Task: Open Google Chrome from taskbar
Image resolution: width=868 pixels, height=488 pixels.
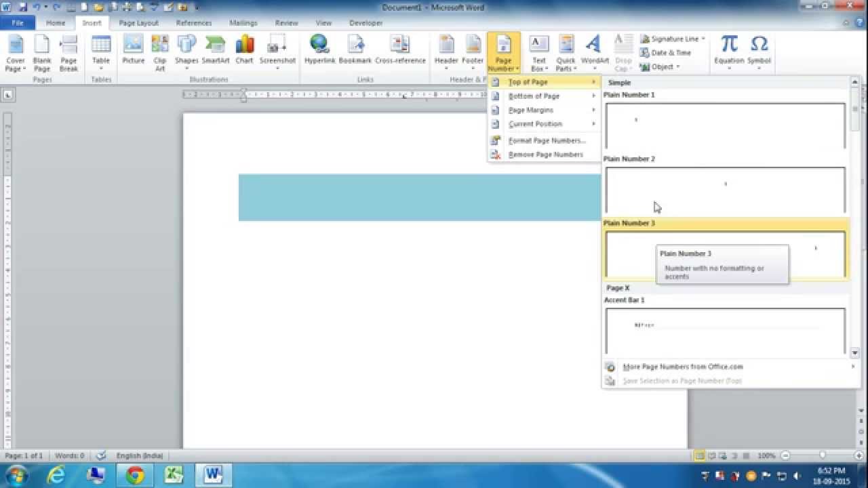Action: tap(135, 475)
